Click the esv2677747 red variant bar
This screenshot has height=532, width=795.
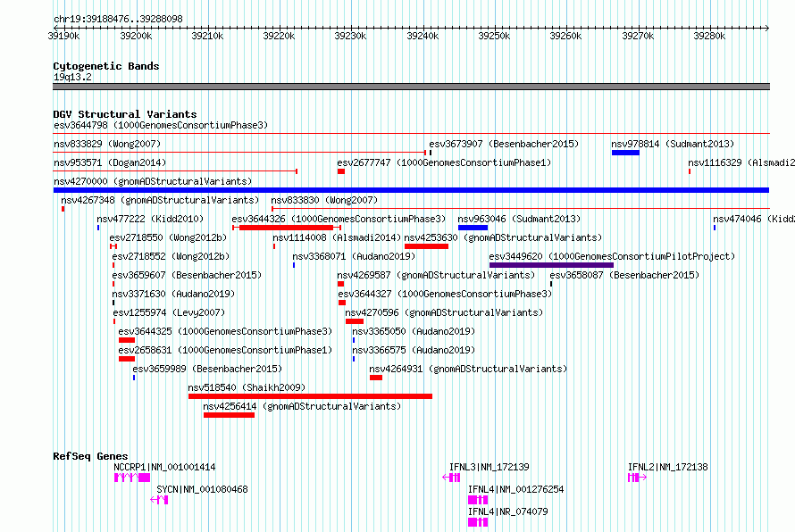pos(341,171)
